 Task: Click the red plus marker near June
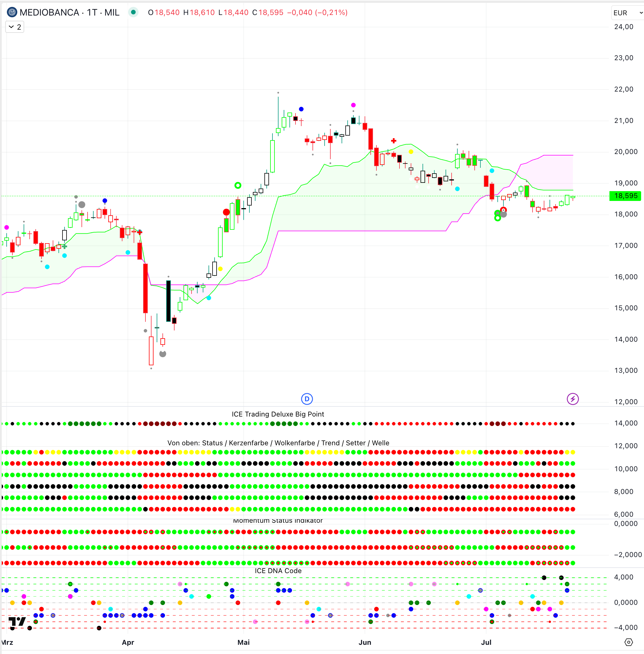[393, 140]
